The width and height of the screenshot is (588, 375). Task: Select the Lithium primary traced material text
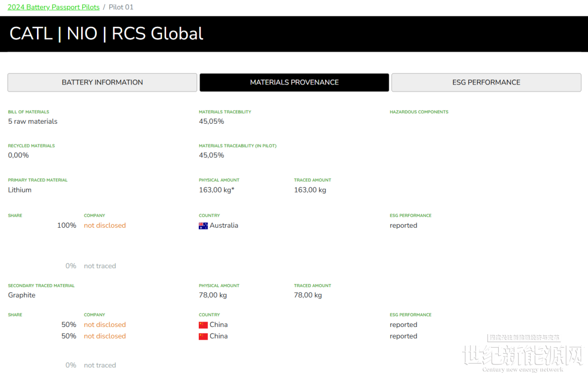tap(20, 190)
